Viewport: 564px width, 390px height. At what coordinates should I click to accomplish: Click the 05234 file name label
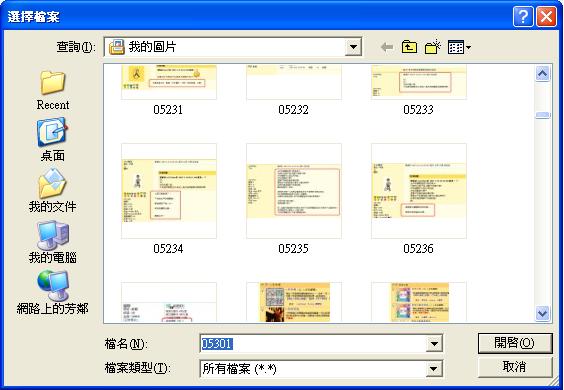point(168,249)
